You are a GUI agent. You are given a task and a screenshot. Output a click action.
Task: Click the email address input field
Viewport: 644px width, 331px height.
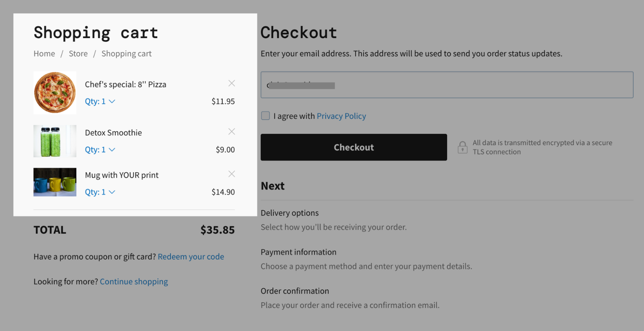pyautogui.click(x=448, y=85)
